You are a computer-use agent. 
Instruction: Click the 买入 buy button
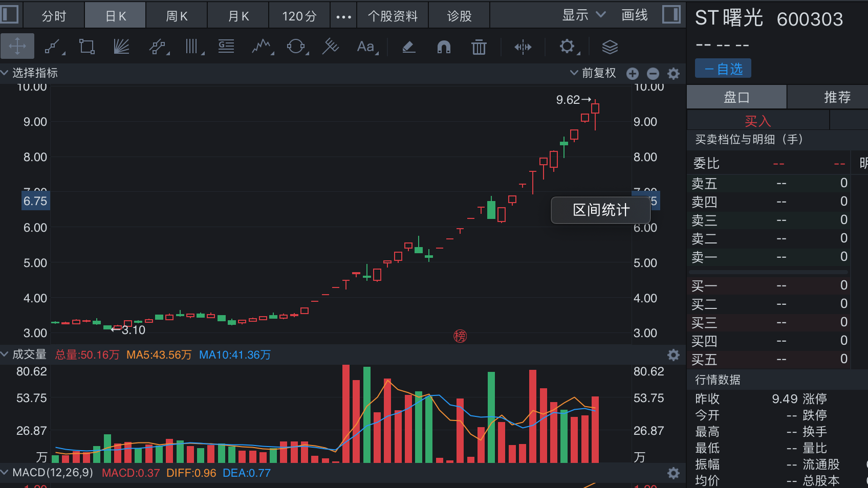click(x=757, y=121)
